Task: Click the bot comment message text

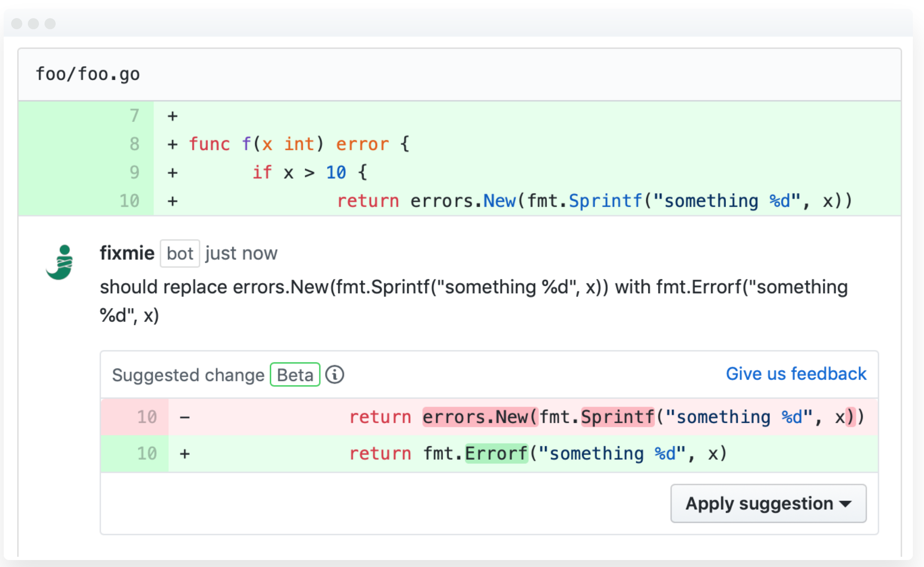Action: pos(473,287)
